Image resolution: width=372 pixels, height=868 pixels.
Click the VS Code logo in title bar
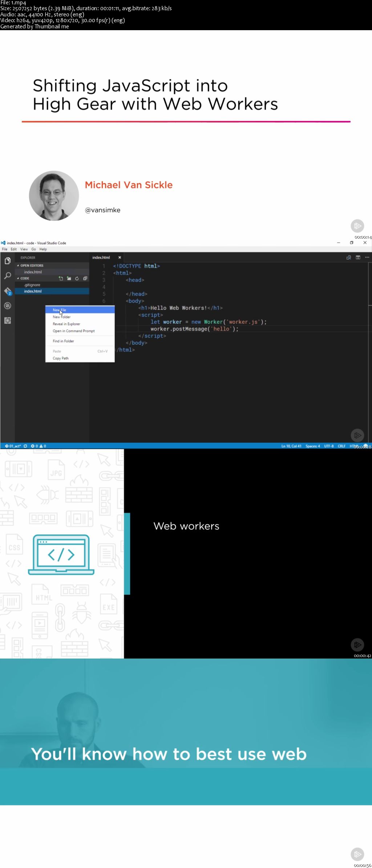click(x=3, y=243)
